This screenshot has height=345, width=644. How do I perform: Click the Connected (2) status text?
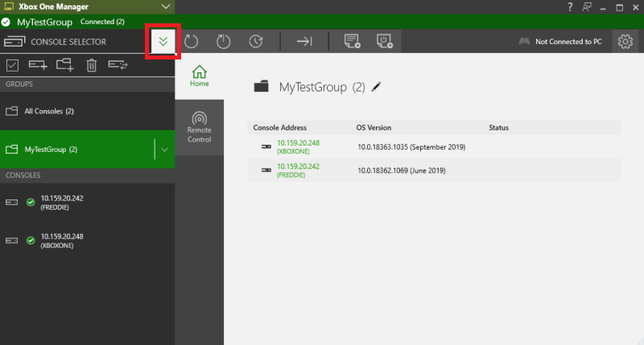click(x=102, y=22)
